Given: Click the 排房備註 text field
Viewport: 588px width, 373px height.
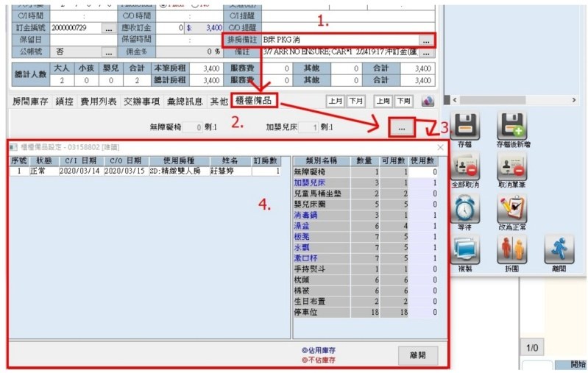Looking at the screenshot, I should coord(340,40).
